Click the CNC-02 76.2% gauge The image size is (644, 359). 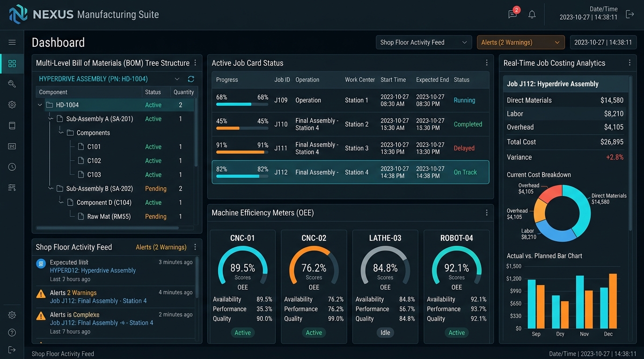pyautogui.click(x=314, y=266)
